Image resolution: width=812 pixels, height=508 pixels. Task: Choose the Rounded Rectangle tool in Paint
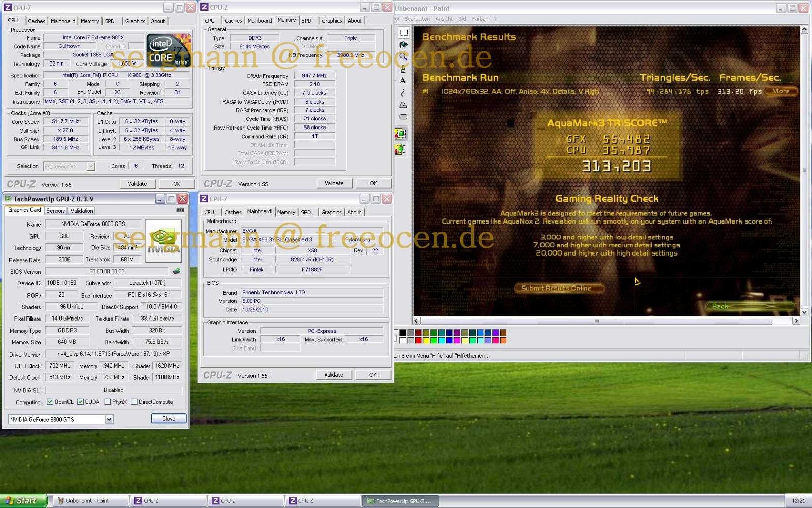coord(403,117)
